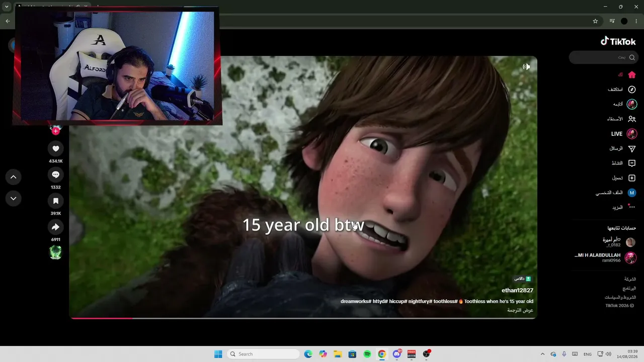
Task: Open the volume tray control
Action: (608, 354)
